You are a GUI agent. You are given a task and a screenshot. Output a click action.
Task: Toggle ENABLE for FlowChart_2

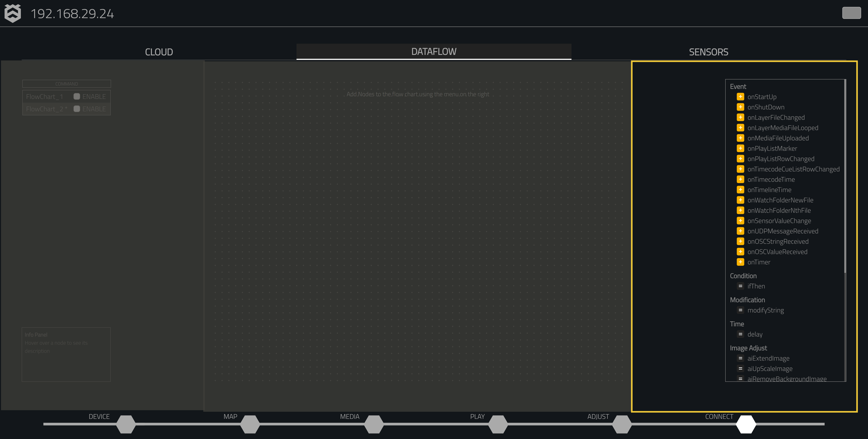(x=76, y=109)
